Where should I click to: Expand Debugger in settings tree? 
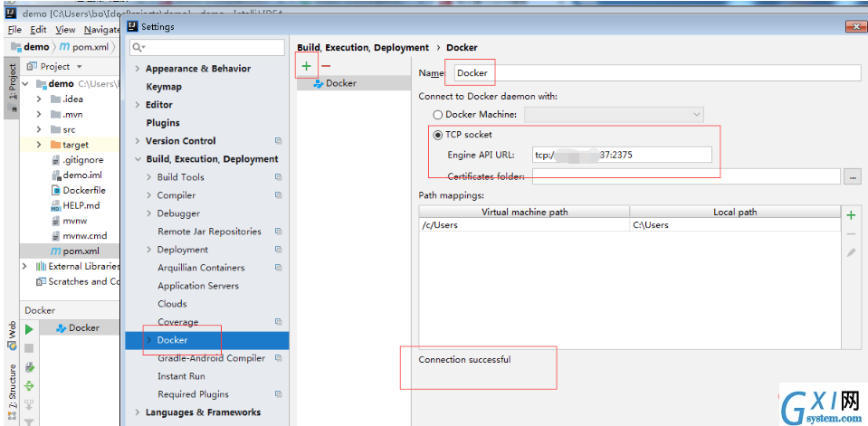tap(149, 213)
